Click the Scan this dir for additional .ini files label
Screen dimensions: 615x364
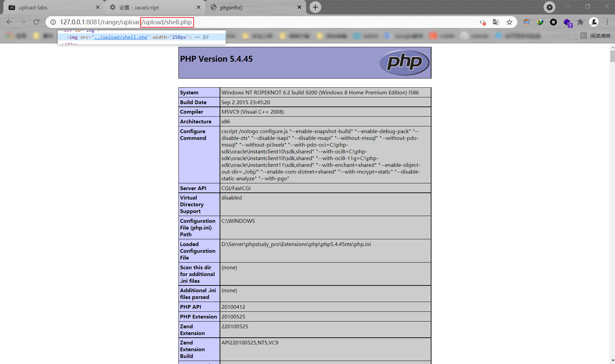point(197,274)
